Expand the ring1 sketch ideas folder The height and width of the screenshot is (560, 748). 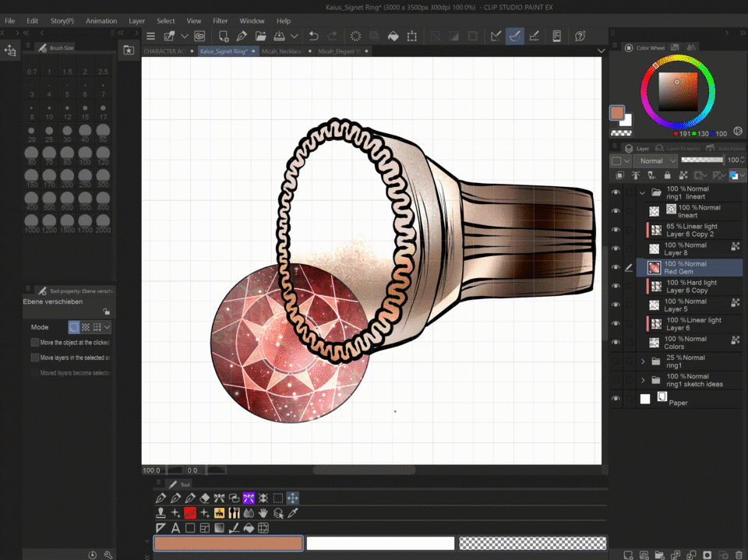tap(643, 380)
